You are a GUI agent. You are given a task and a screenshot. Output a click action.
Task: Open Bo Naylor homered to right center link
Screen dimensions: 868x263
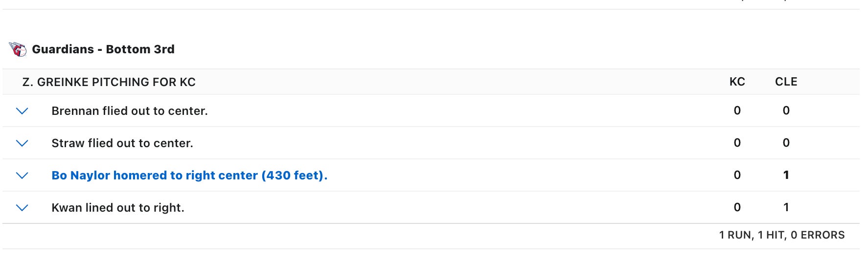coord(189,175)
